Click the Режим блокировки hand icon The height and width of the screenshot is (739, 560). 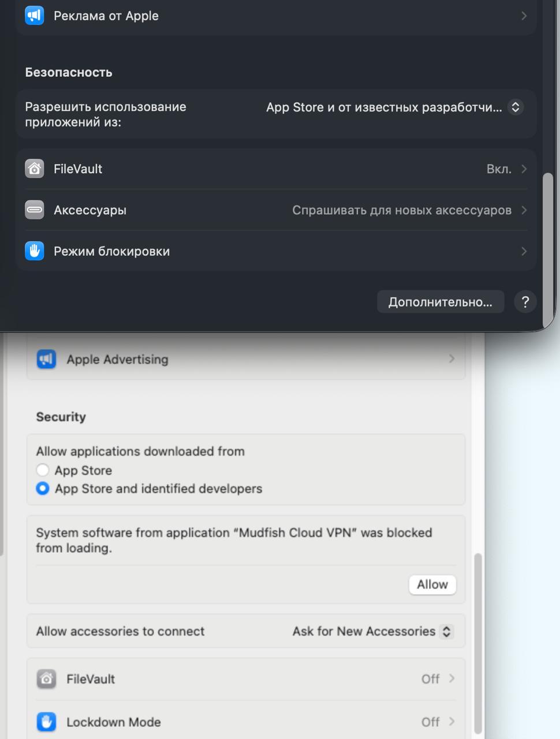pos(35,251)
